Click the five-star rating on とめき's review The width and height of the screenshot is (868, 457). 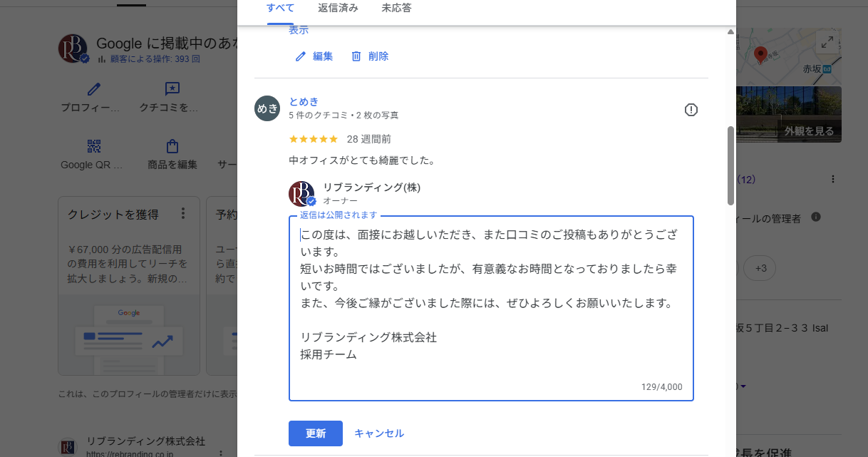[314, 139]
